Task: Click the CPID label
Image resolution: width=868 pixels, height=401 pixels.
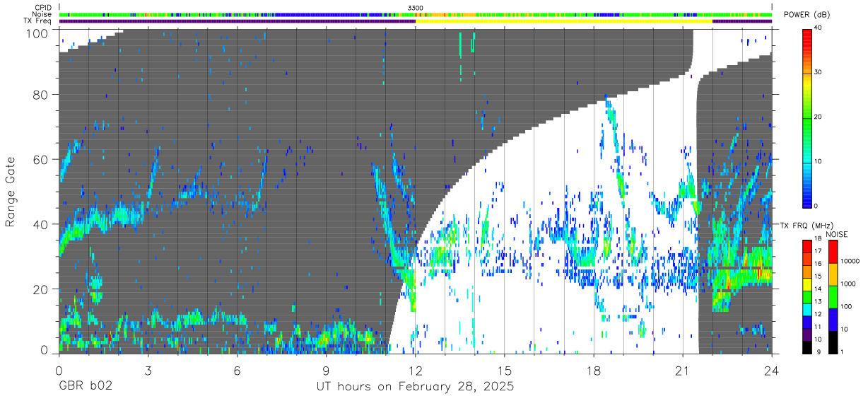Action: (x=43, y=8)
